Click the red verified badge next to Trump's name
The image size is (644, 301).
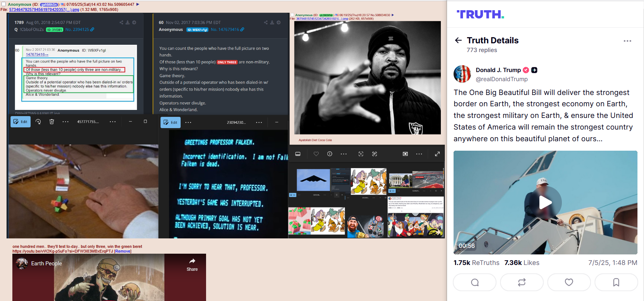526,70
